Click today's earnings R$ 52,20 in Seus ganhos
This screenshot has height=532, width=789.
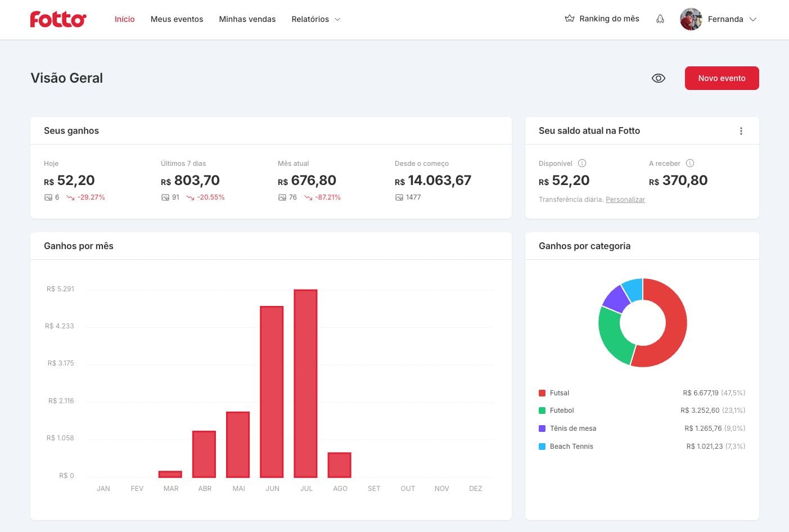click(x=69, y=181)
